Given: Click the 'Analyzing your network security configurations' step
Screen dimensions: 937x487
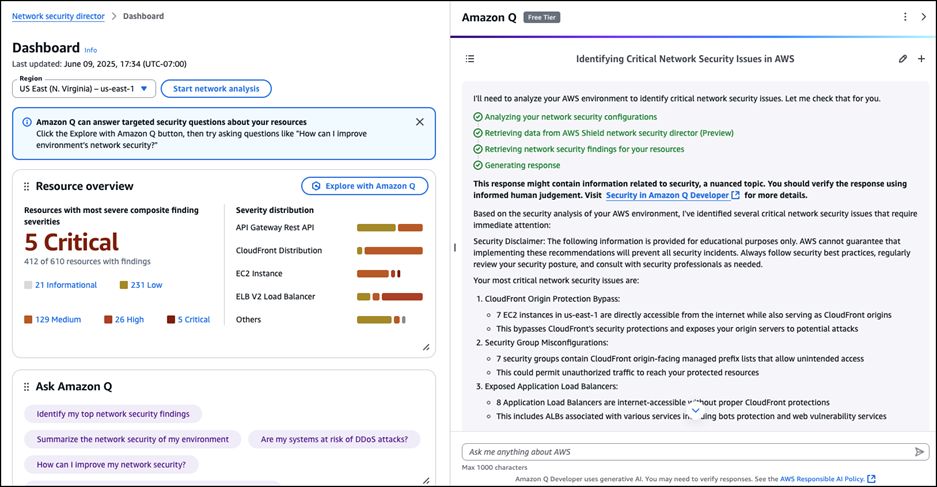Looking at the screenshot, I should coord(565,117).
